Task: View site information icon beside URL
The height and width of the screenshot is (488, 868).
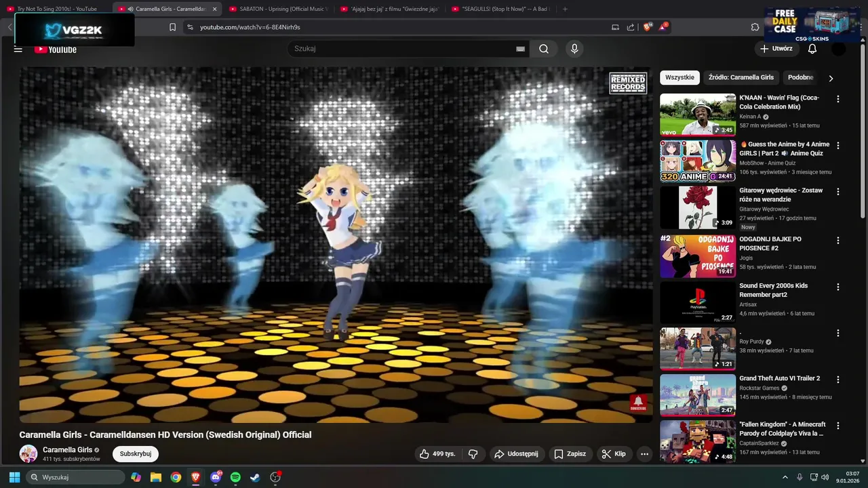Action: (190, 27)
